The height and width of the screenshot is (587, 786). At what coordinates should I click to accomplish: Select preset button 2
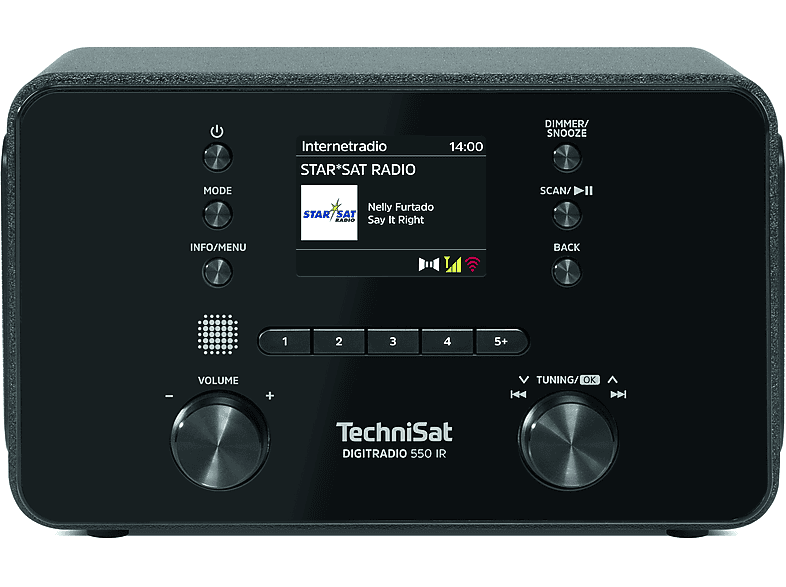click(x=339, y=341)
